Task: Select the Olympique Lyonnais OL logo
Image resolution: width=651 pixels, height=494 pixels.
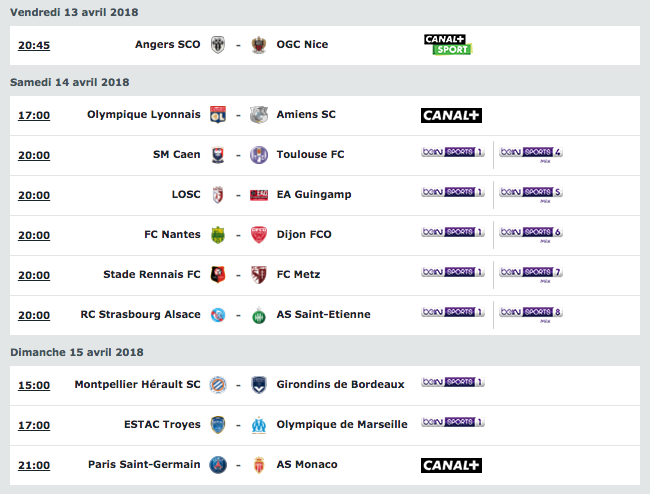Action: point(218,115)
